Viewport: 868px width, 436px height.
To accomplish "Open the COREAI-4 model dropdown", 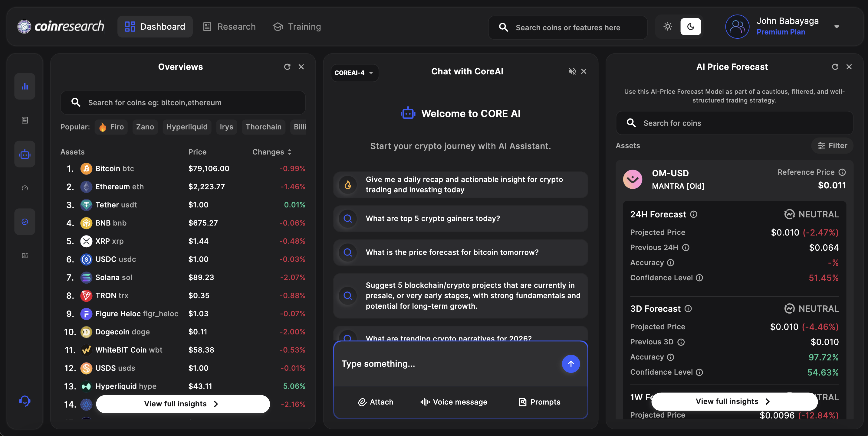I will coord(354,73).
